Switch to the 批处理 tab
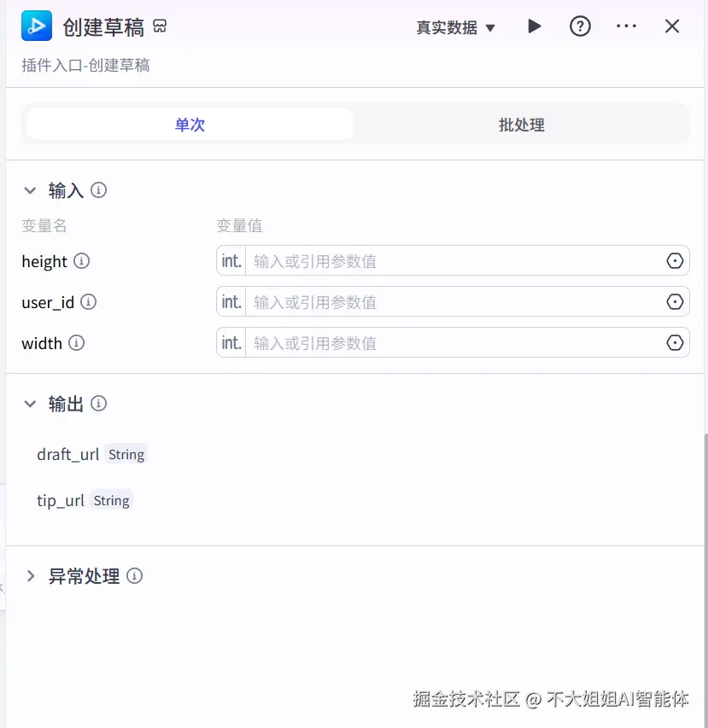 coord(521,124)
